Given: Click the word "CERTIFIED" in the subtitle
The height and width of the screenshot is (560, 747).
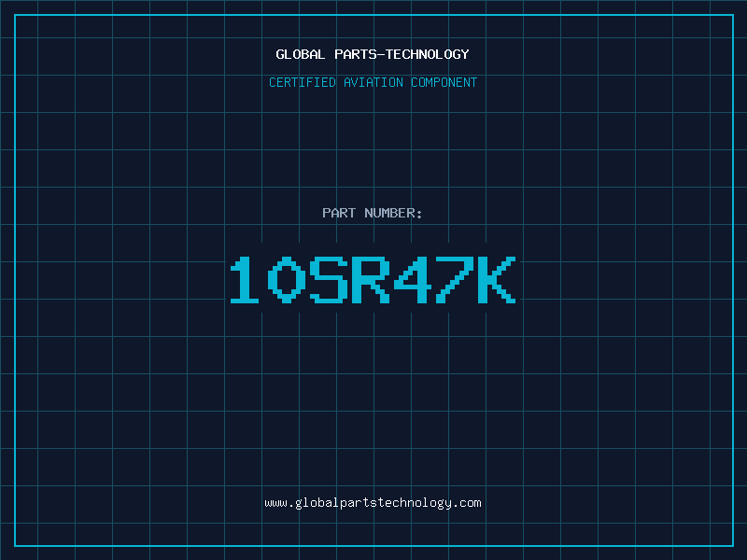Looking at the screenshot, I should [x=303, y=82].
